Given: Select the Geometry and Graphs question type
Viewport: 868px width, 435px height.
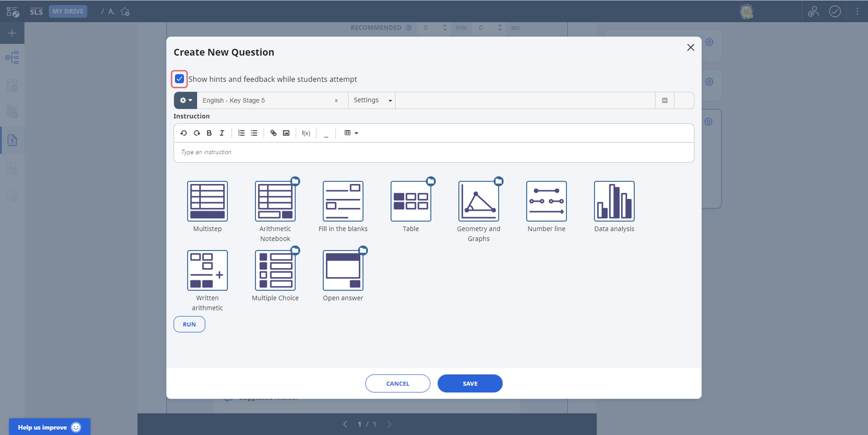Looking at the screenshot, I should [478, 201].
